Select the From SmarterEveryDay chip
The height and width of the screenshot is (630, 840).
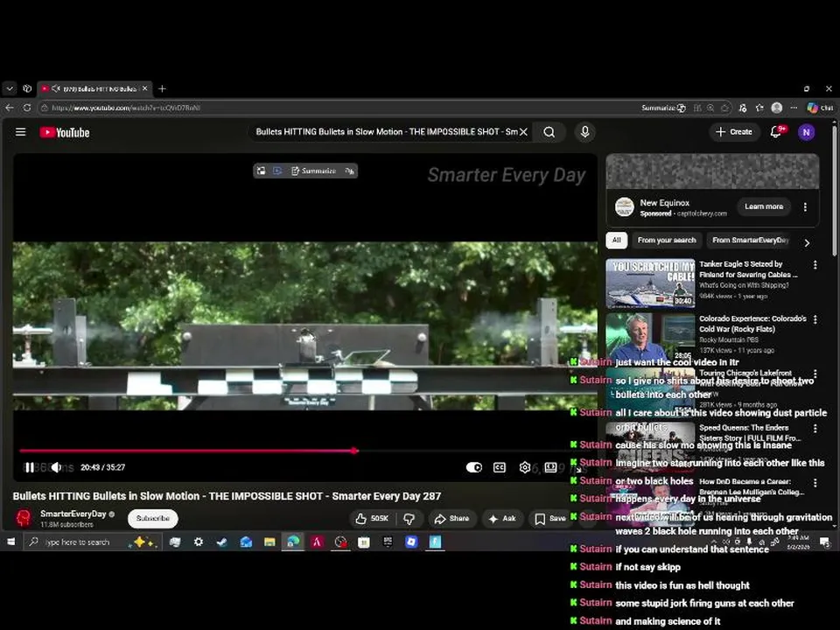pos(750,241)
